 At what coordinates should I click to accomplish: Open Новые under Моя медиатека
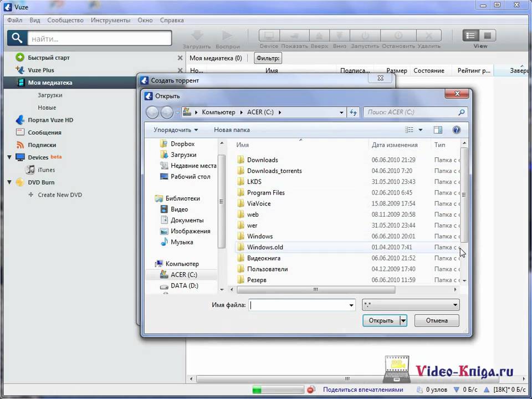(x=47, y=108)
